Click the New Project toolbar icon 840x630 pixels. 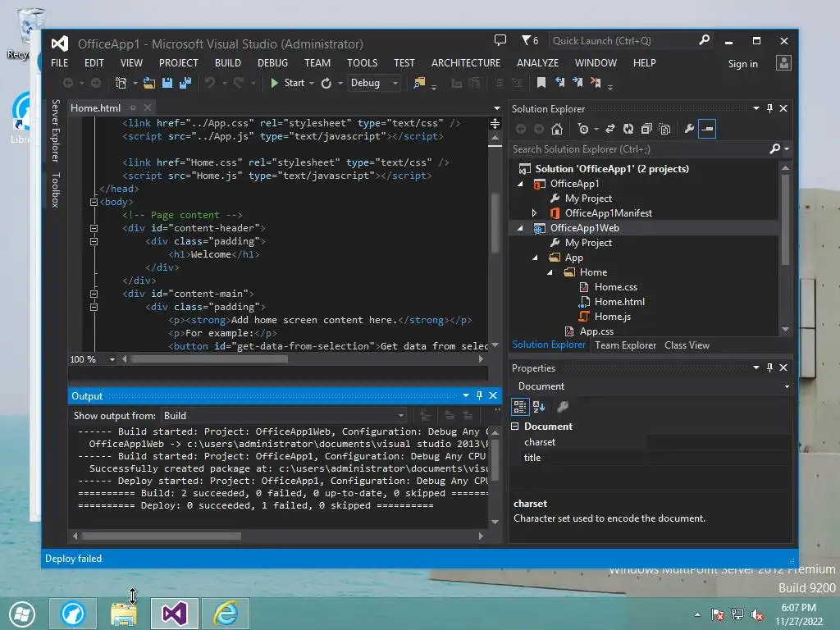click(x=121, y=83)
